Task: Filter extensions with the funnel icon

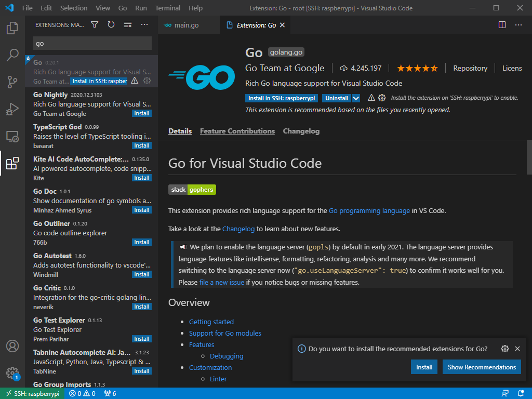Action: pyautogui.click(x=95, y=24)
